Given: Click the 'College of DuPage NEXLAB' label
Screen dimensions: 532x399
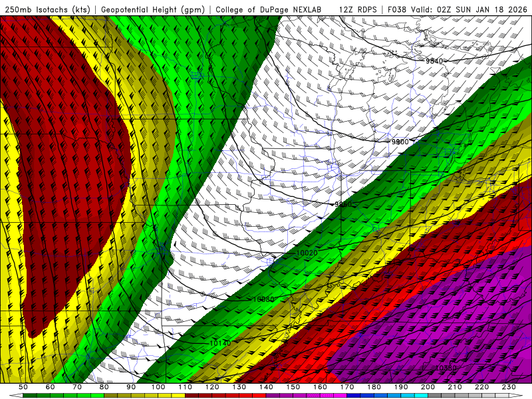Looking at the screenshot, I should click(x=269, y=10).
